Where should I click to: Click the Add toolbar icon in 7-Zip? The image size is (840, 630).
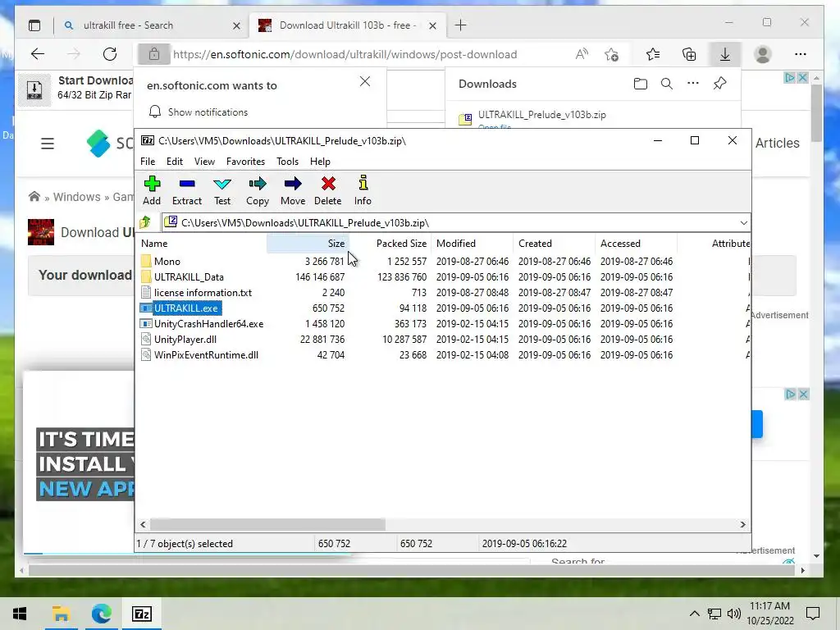[152, 190]
